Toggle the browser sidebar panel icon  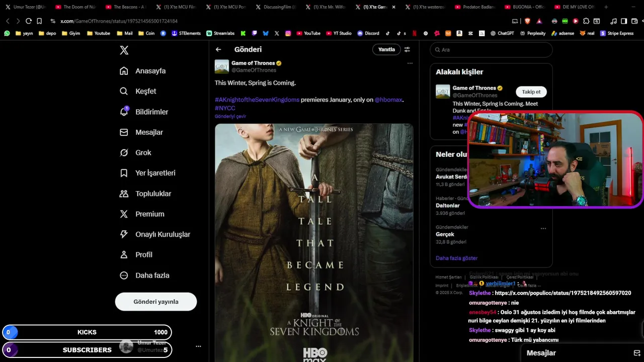click(x=624, y=21)
